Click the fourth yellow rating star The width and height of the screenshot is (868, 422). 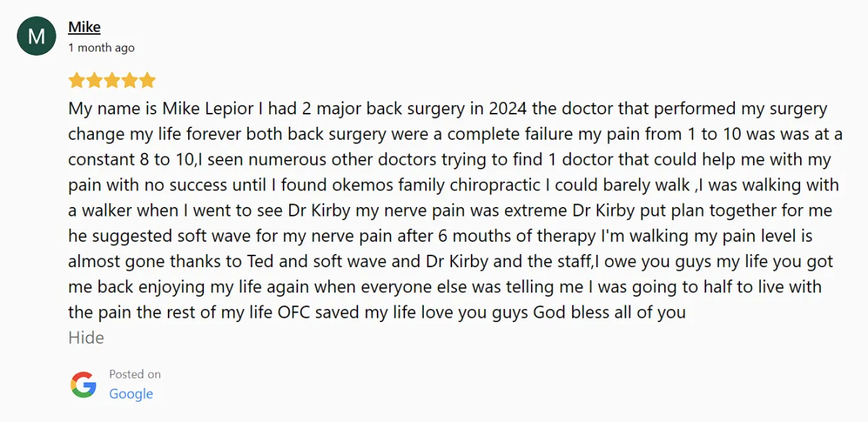point(129,80)
